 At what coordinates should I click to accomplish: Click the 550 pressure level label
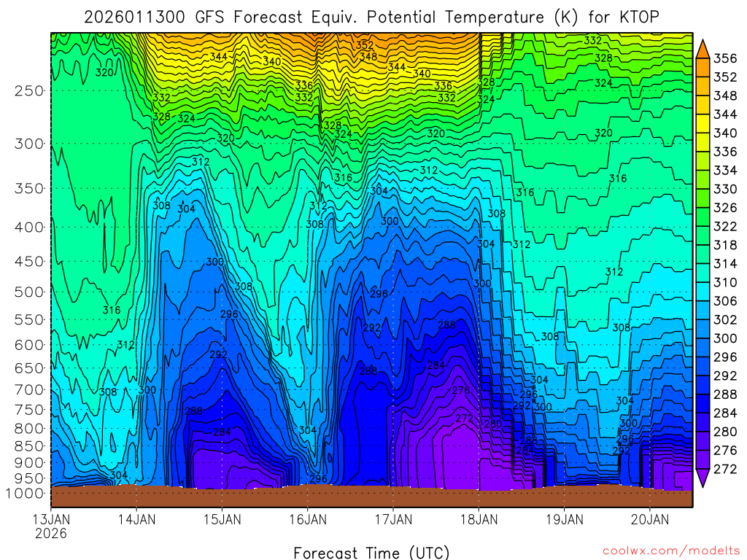(x=28, y=319)
